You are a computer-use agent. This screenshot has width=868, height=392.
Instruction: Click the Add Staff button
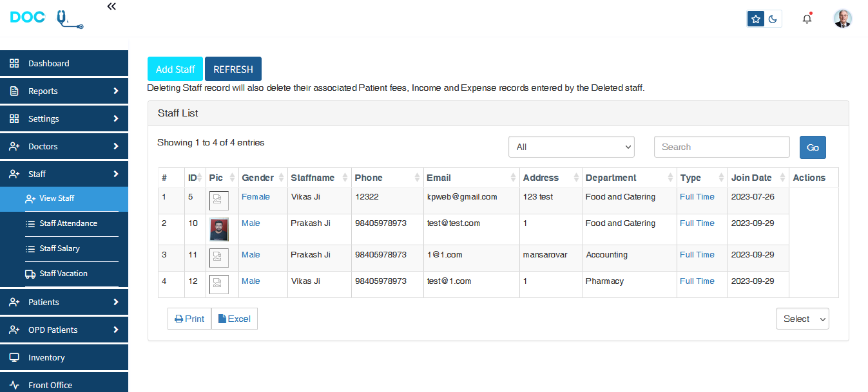(175, 69)
